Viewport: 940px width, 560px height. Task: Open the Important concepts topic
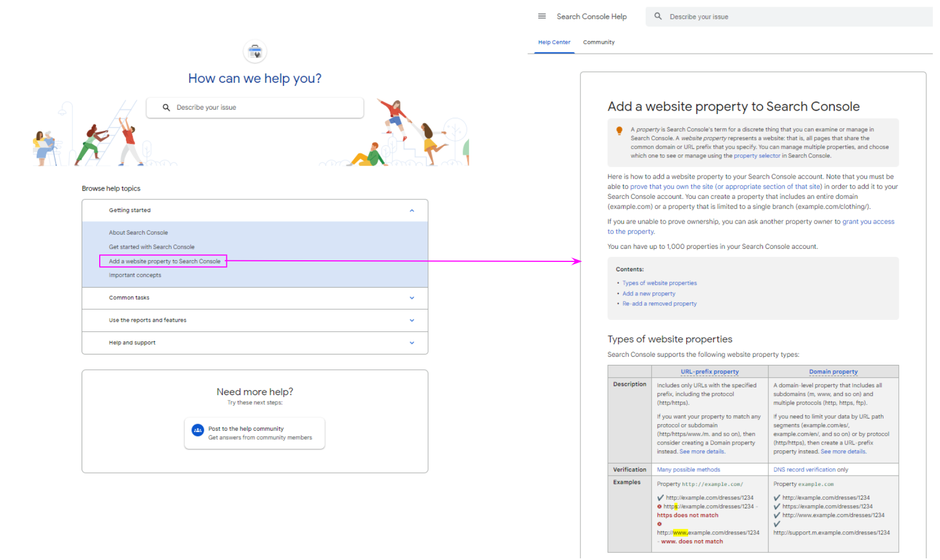pos(135,275)
